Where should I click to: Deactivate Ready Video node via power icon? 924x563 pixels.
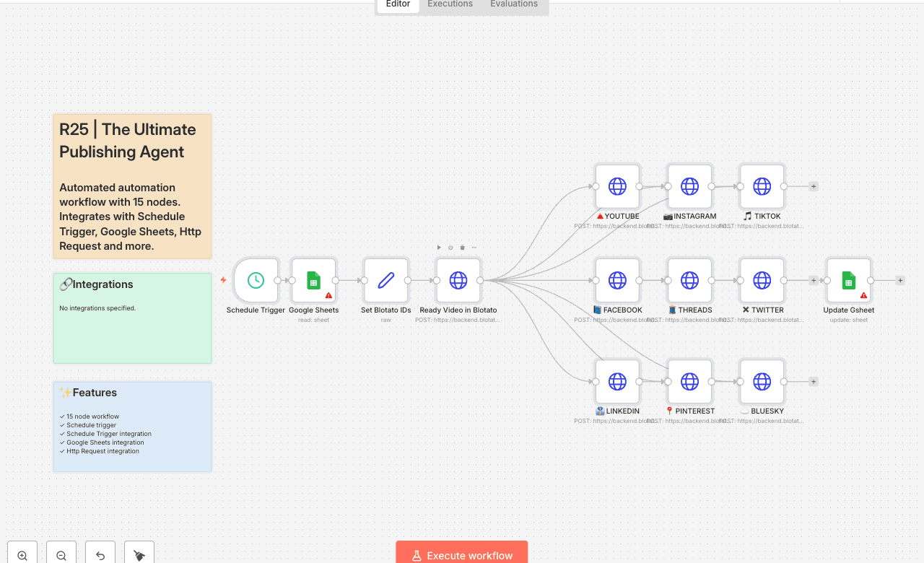point(450,248)
